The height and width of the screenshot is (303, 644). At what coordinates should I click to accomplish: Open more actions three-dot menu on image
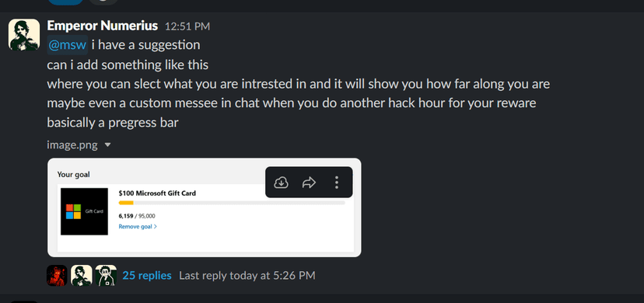pyautogui.click(x=336, y=182)
